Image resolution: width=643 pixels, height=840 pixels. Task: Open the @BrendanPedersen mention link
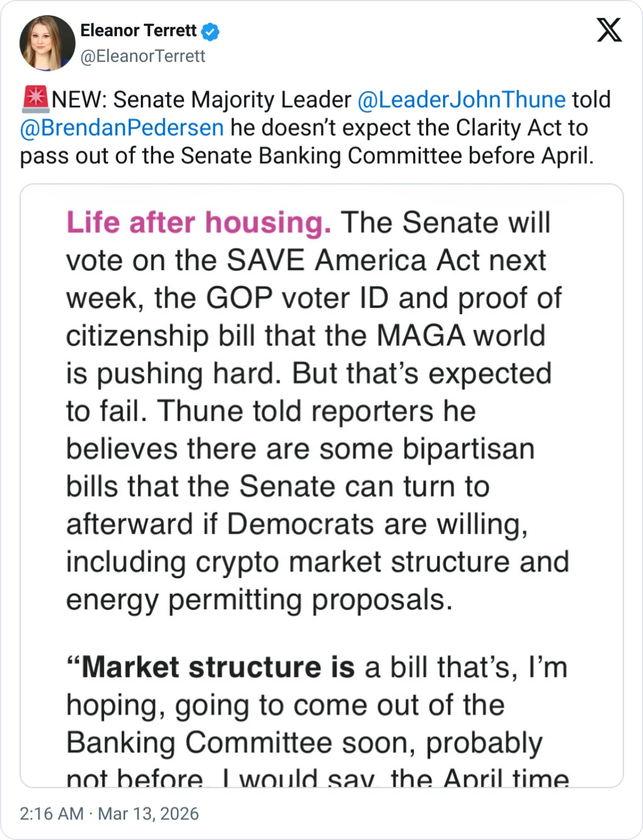click(x=122, y=128)
